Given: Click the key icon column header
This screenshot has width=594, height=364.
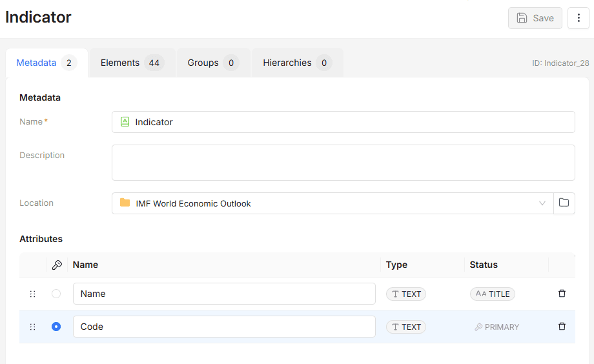Looking at the screenshot, I should click(57, 265).
